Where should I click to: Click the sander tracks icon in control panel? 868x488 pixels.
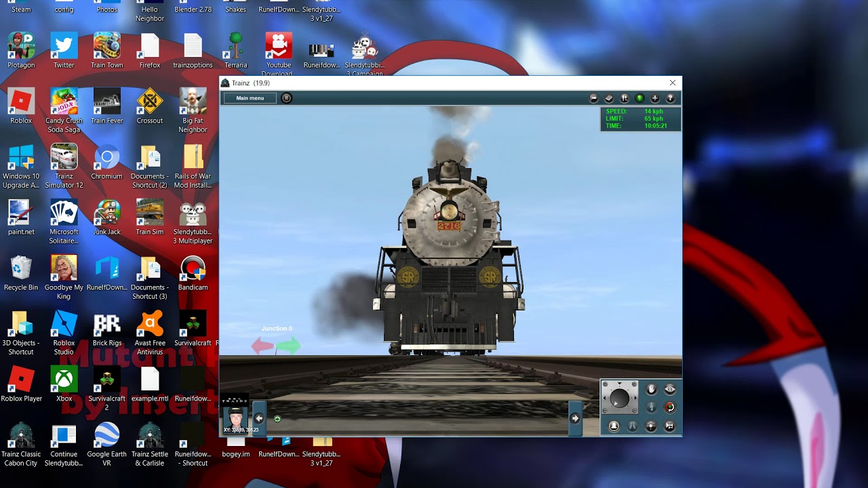(x=633, y=426)
